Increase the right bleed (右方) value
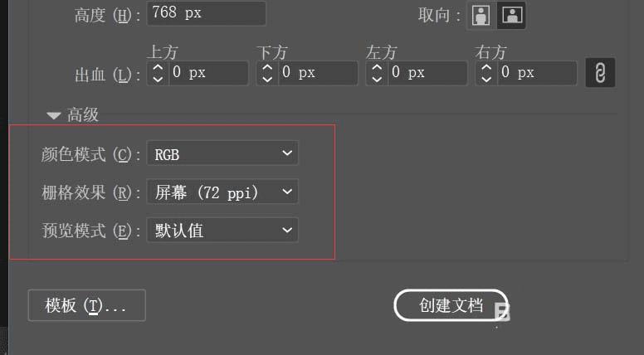Image resolution: width=644 pixels, height=355 pixels. 486,67
